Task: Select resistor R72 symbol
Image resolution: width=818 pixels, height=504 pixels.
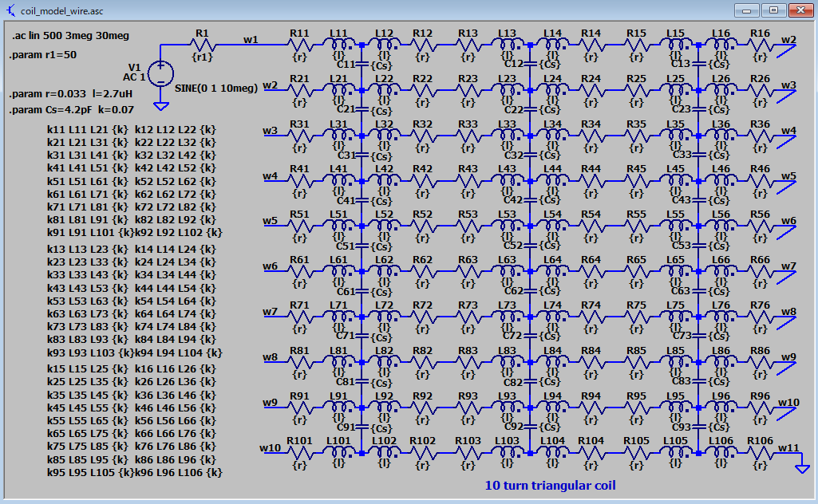Action: pos(423,317)
